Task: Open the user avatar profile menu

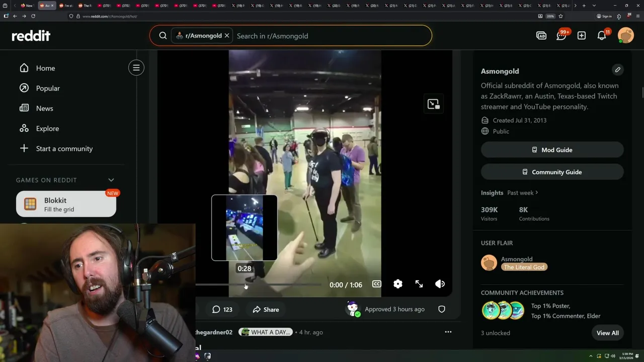Action: pos(626,36)
